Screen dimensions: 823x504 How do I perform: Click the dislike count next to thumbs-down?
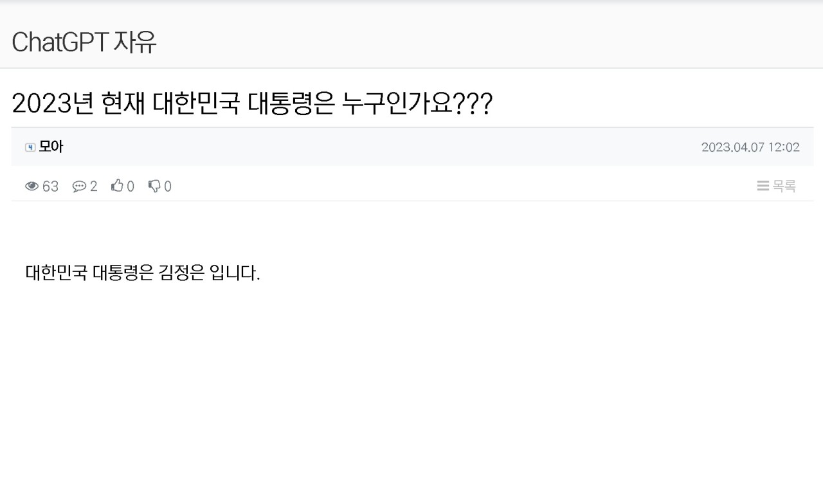[168, 186]
